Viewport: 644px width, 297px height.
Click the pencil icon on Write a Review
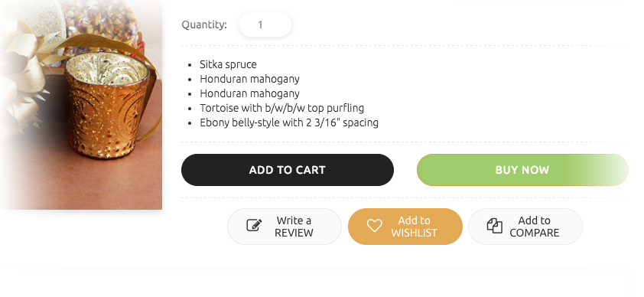pos(254,225)
